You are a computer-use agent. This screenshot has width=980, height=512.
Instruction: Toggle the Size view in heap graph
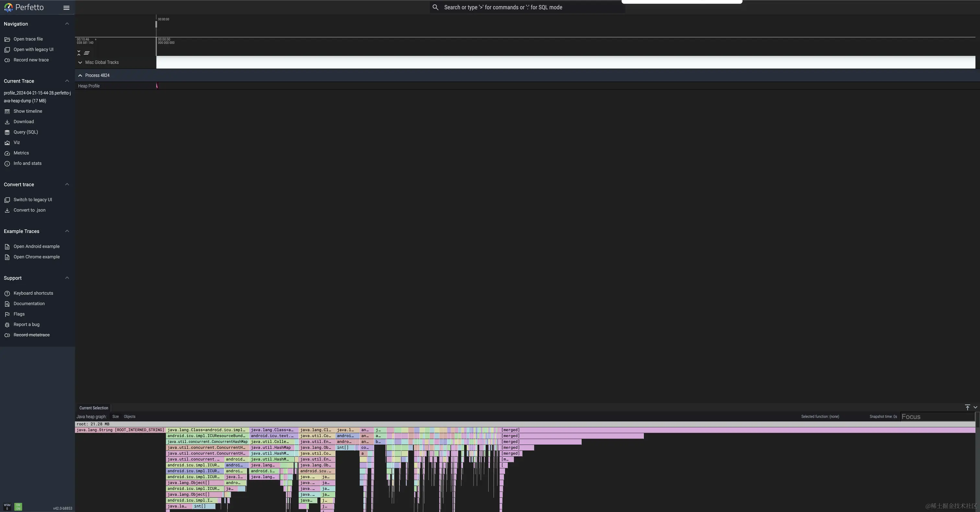click(115, 416)
